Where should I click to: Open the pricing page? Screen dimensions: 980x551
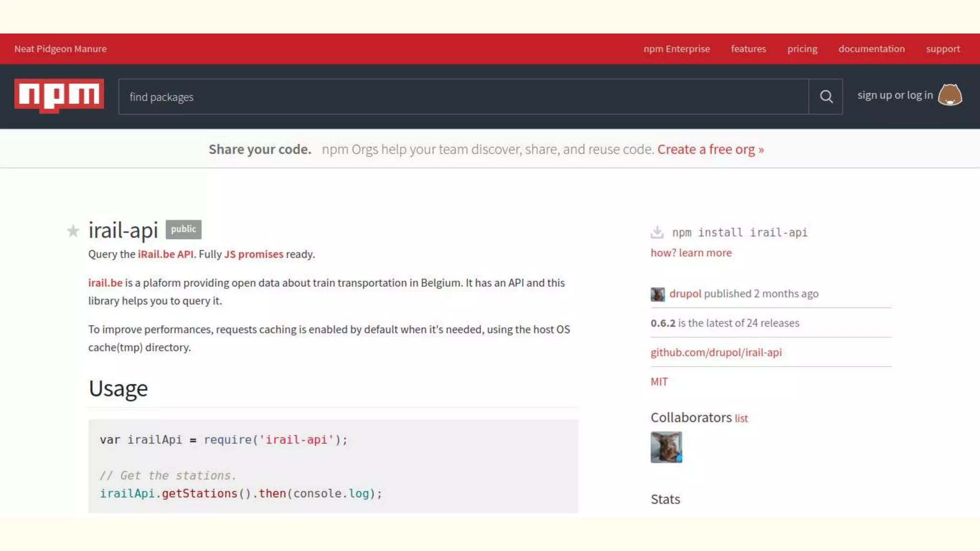(802, 49)
